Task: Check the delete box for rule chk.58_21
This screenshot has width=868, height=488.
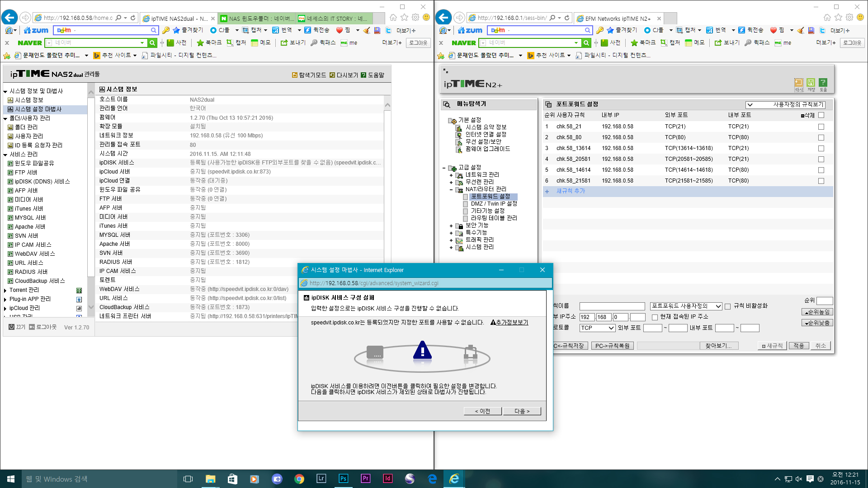Action: [x=821, y=127]
